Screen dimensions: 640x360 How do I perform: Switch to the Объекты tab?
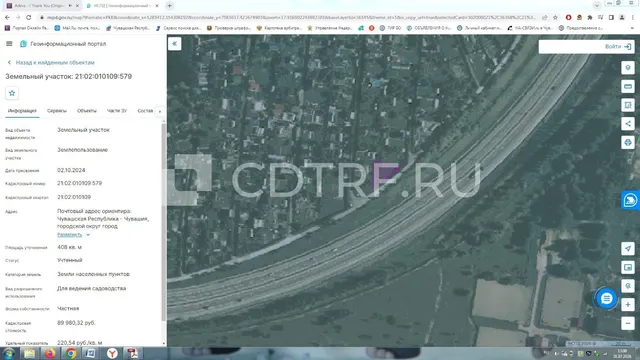click(87, 111)
